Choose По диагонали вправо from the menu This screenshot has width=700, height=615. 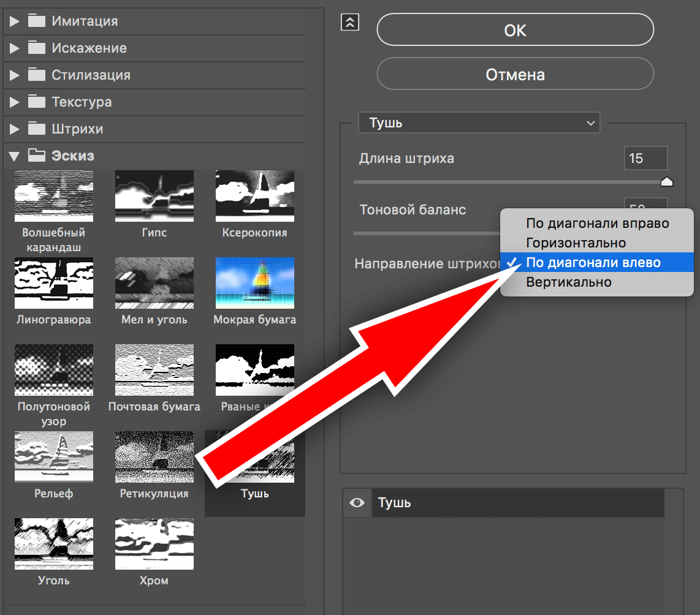click(597, 223)
